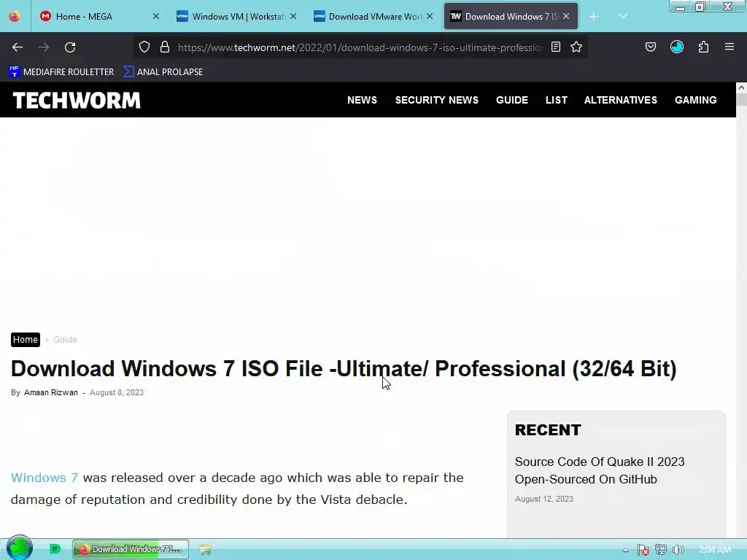The height and width of the screenshot is (560, 747).
Task: Open the green chat app taskbar icon
Action: (x=55, y=549)
